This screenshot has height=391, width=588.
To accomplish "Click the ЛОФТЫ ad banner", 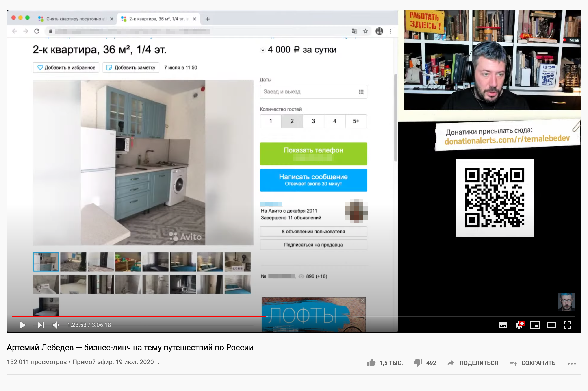I will (314, 315).
